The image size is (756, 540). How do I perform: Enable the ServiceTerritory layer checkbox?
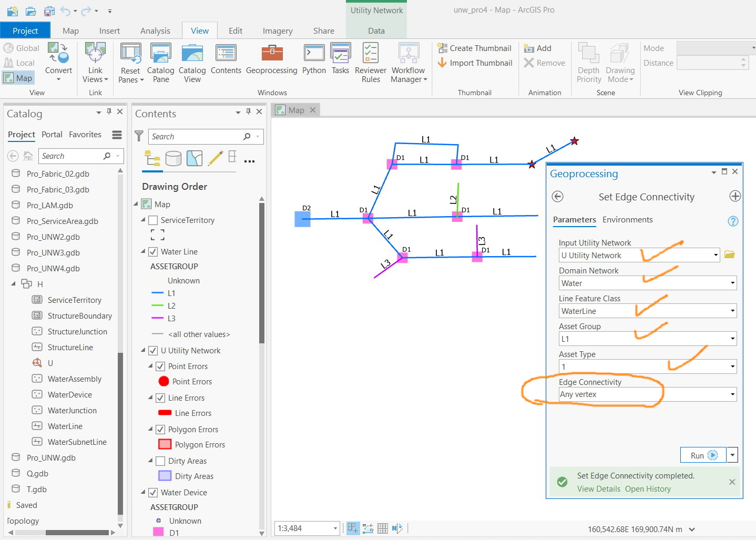click(154, 220)
